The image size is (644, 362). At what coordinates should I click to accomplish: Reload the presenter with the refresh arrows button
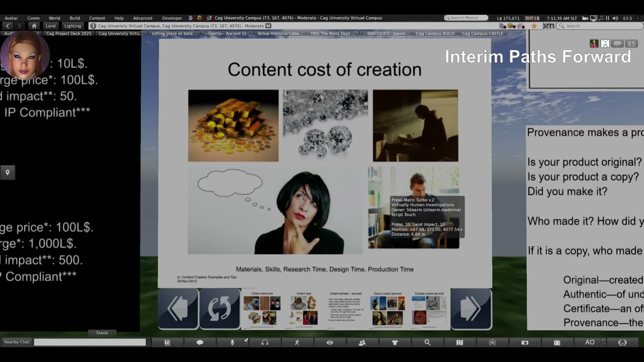click(220, 309)
